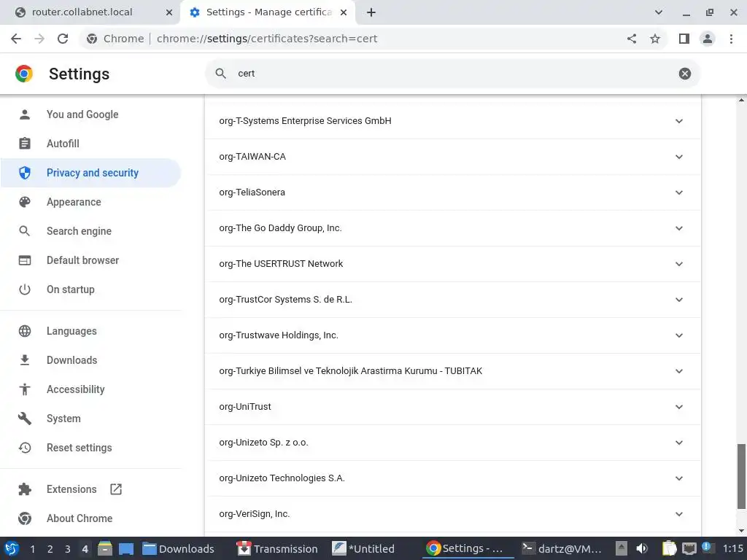Click the address bar URL
Viewport: 747px width, 560px height.
pos(267,39)
